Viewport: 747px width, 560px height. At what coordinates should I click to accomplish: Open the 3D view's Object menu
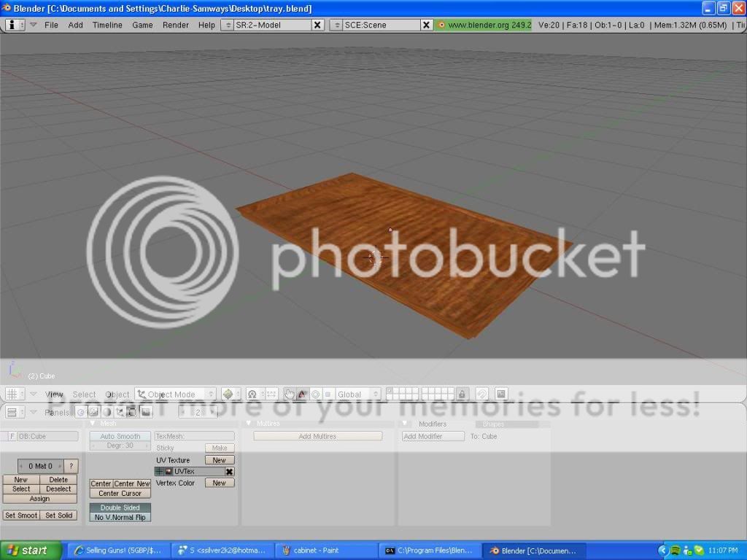[117, 394]
